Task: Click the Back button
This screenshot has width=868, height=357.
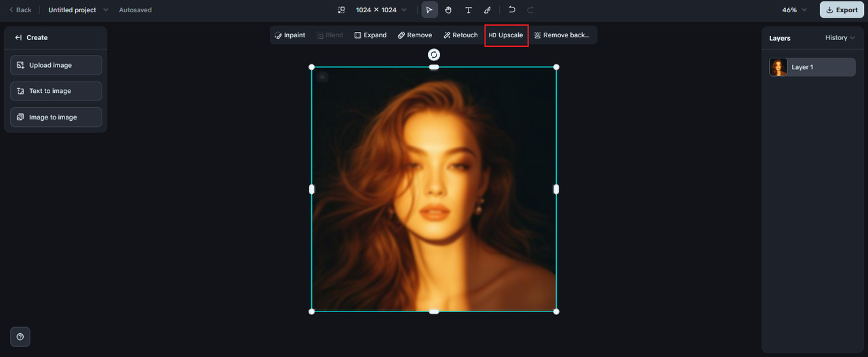Action: [x=20, y=10]
